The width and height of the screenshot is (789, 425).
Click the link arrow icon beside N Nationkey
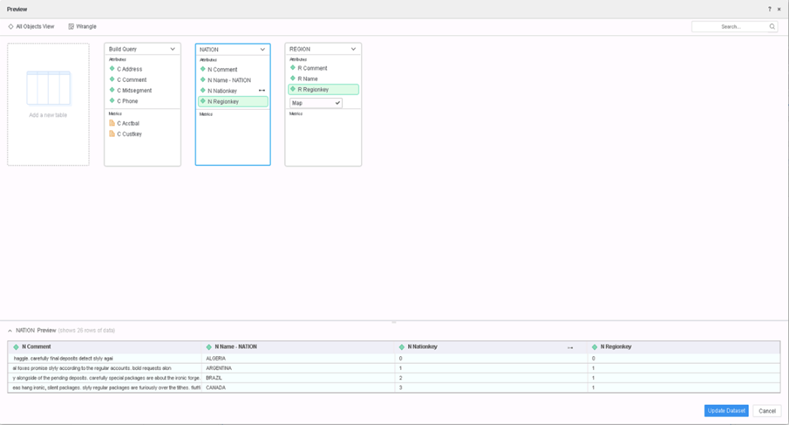262,91
